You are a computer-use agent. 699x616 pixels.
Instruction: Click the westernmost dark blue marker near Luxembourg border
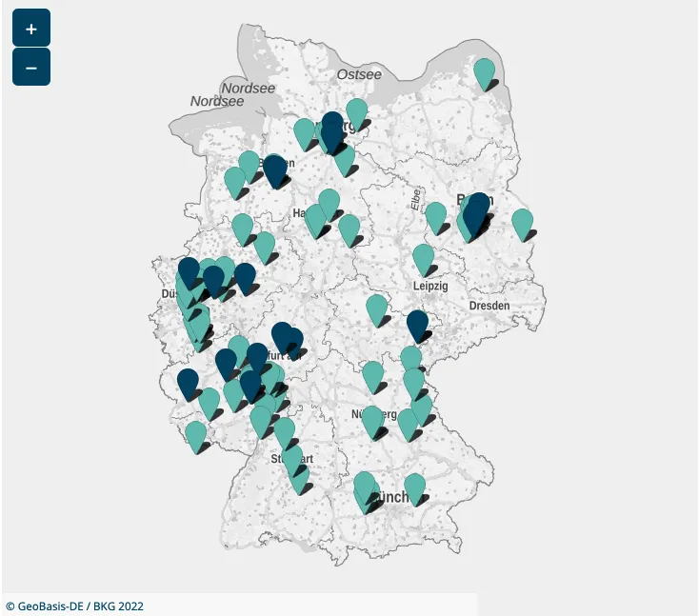click(x=188, y=383)
